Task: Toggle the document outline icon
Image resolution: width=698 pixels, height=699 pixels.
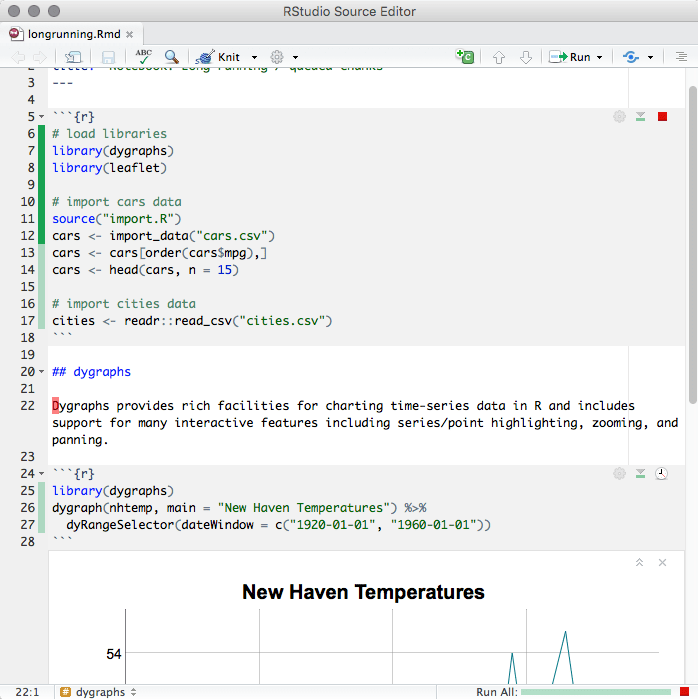Action: pos(681,57)
